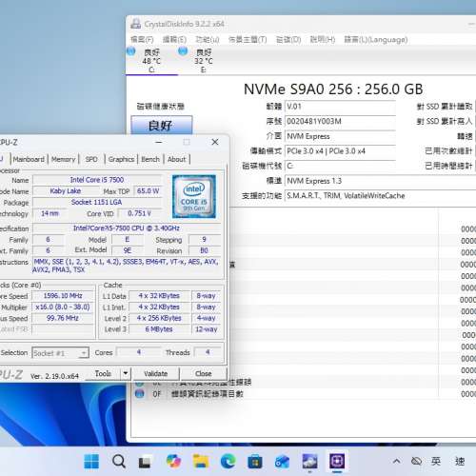
Task: Click the 14 nm technology value
Action: tap(50, 213)
